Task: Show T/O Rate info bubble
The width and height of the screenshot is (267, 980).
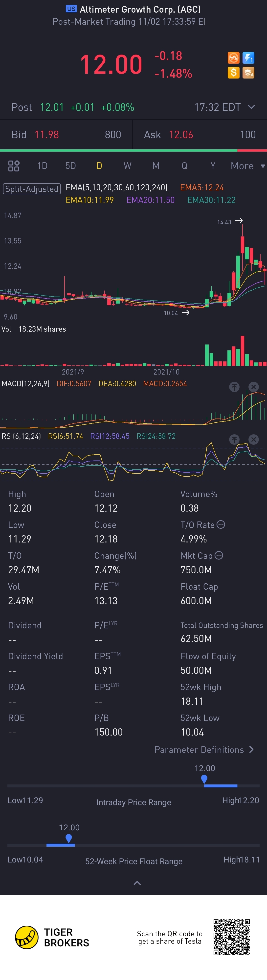Action: 221,525
